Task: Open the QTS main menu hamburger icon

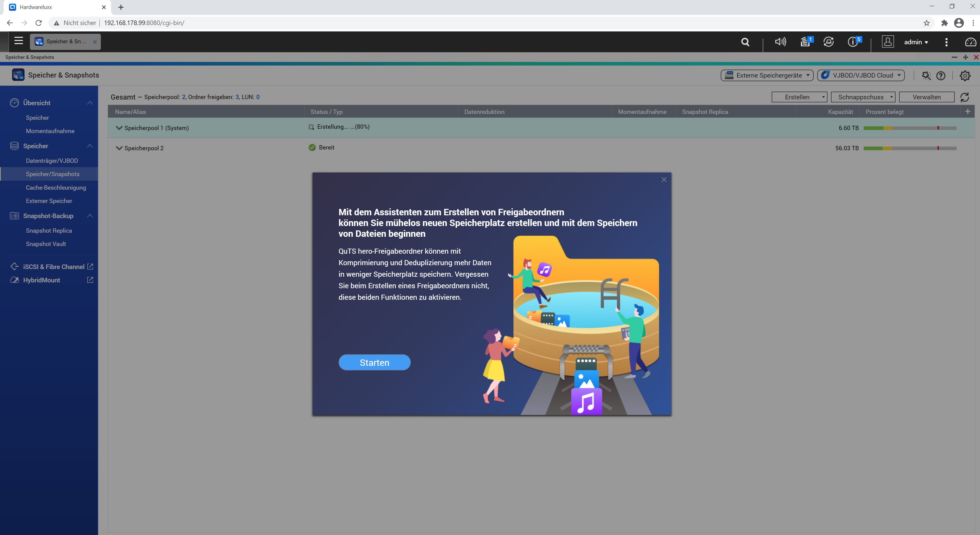Action: click(x=19, y=41)
